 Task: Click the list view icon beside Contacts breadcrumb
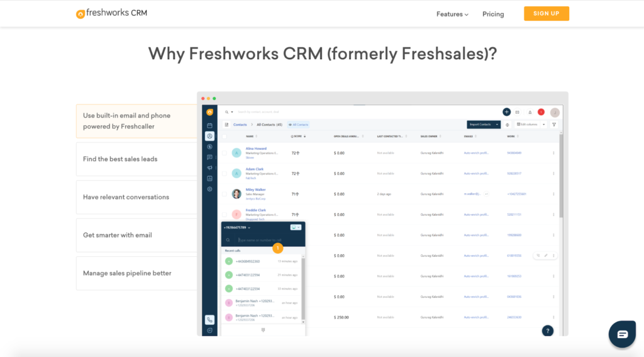tap(226, 125)
